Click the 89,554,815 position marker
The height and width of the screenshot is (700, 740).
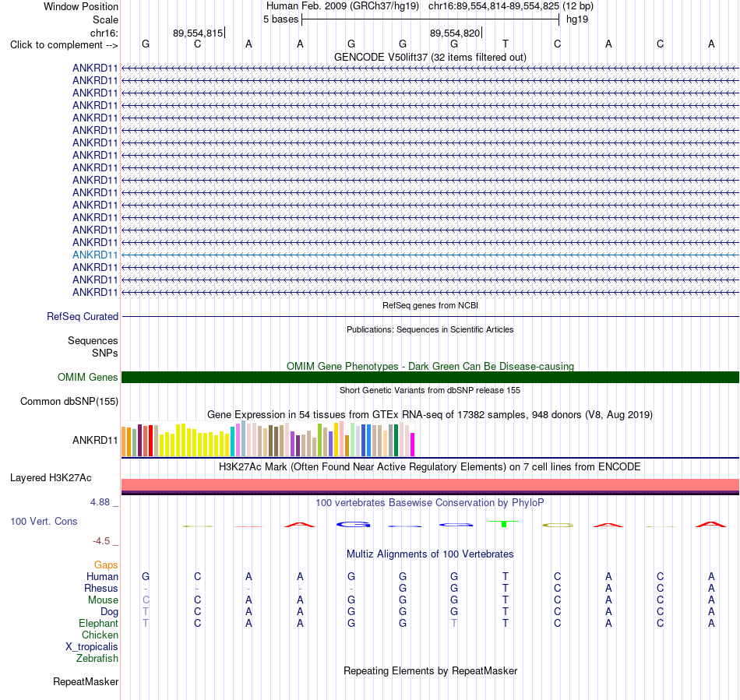coord(198,33)
